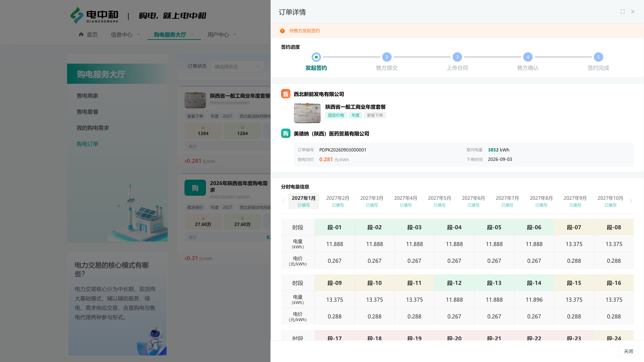Click the left arrow of month tabs
Image resolution: width=644 pixels, height=362 pixels.
tap(283, 201)
